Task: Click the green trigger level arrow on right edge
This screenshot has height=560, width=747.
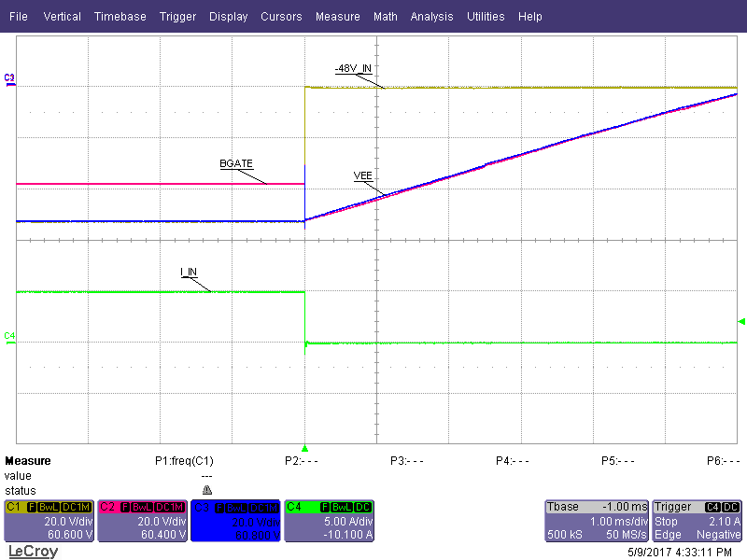Action: pos(741,322)
